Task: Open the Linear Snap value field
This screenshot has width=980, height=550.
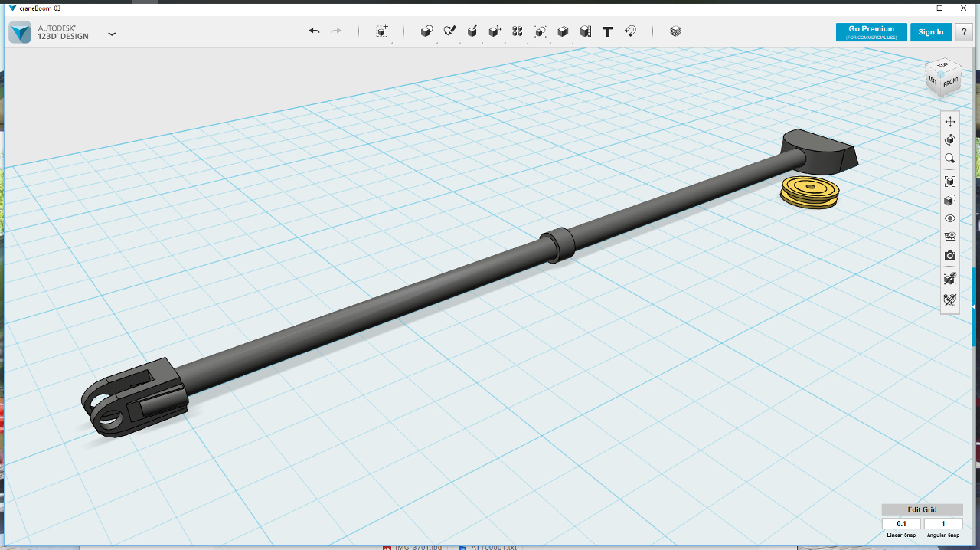Action: tap(901, 524)
